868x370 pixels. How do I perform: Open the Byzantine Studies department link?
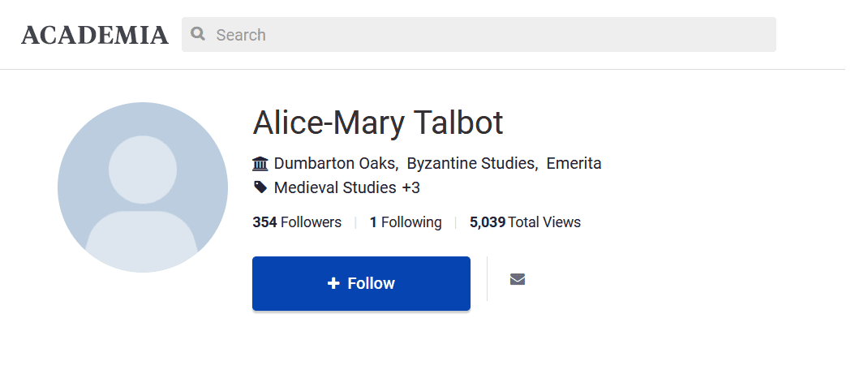(x=471, y=164)
